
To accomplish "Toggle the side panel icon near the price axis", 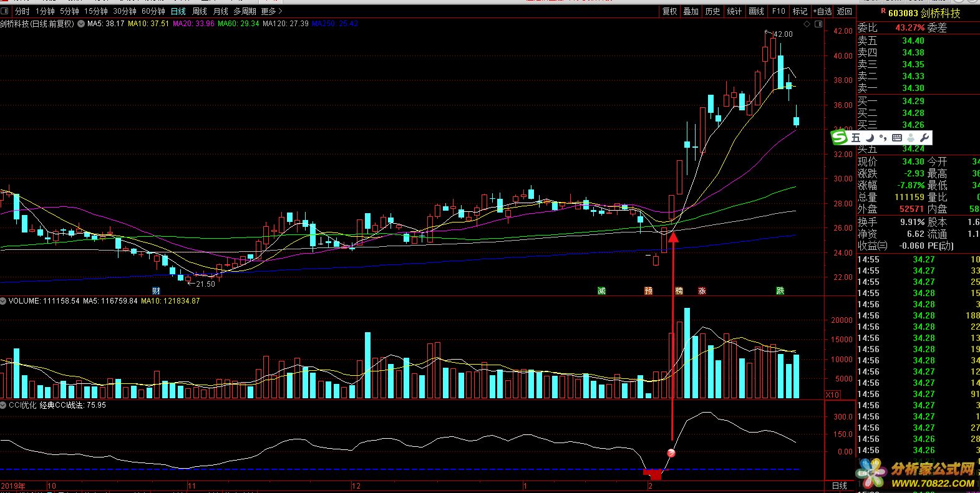I will pyautogui.click(x=820, y=24).
